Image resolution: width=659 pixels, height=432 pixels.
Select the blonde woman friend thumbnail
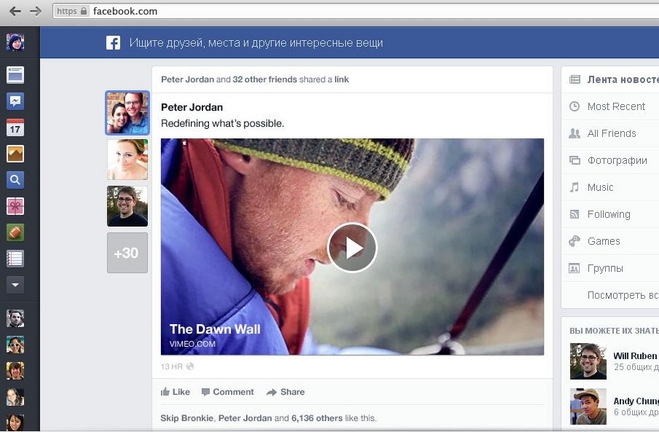click(x=127, y=160)
